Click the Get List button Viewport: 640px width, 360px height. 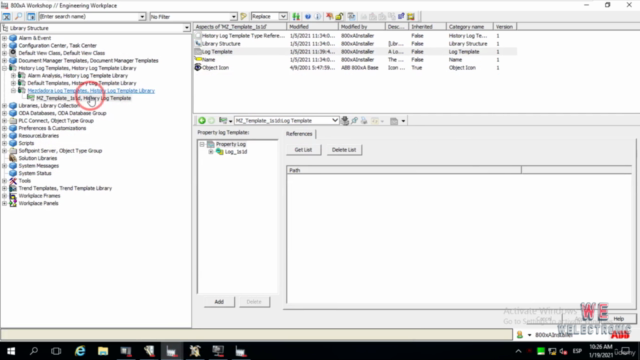click(x=303, y=150)
